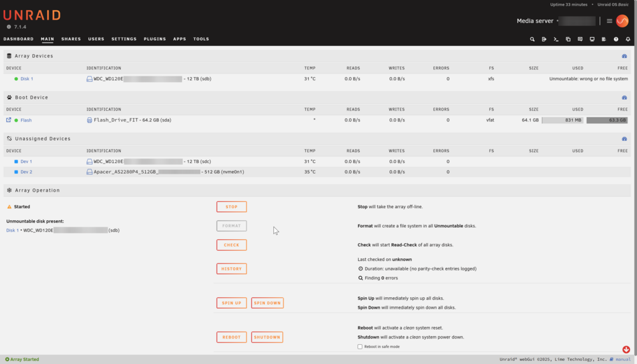Open the Users tab

(96, 39)
